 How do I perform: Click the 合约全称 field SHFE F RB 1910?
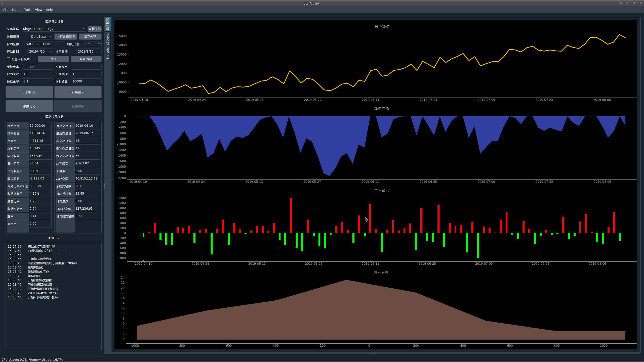pyautogui.click(x=44, y=44)
